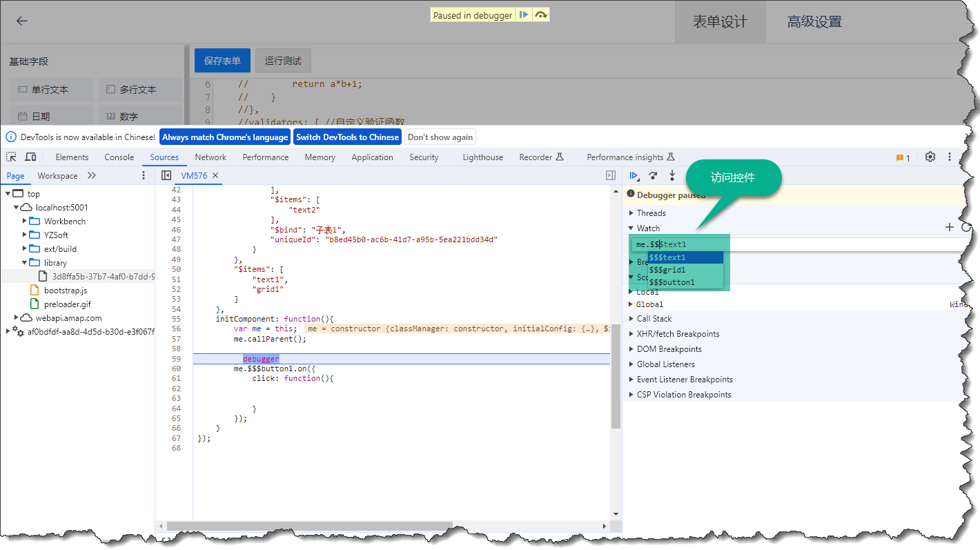
Task: Open the 表单设计 tab
Action: pyautogui.click(x=720, y=21)
